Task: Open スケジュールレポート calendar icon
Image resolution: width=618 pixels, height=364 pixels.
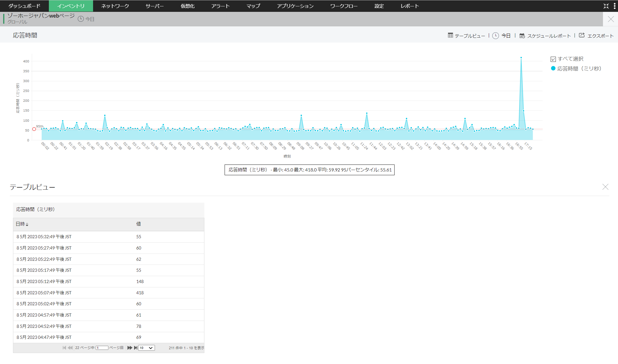Action: click(x=522, y=36)
